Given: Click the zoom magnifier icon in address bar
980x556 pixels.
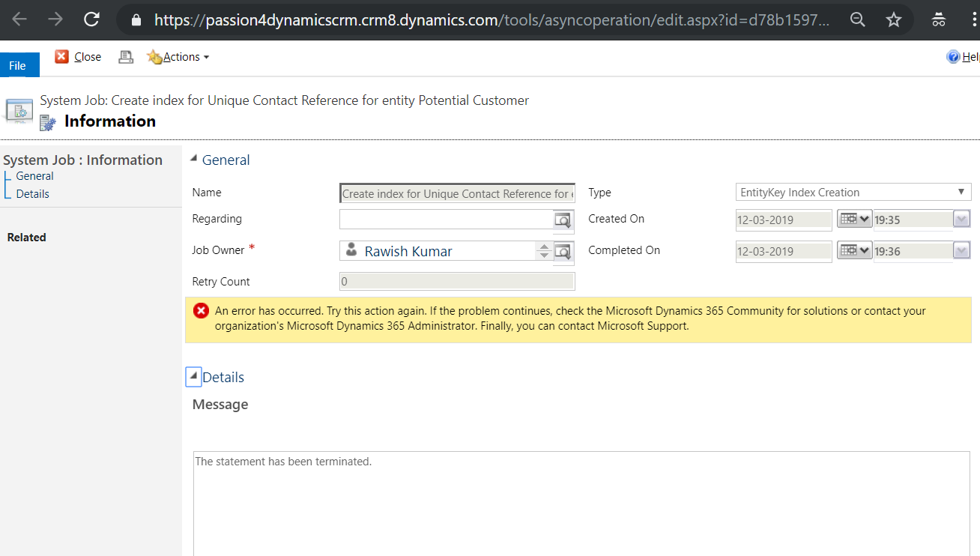Looking at the screenshot, I should pos(858,19).
